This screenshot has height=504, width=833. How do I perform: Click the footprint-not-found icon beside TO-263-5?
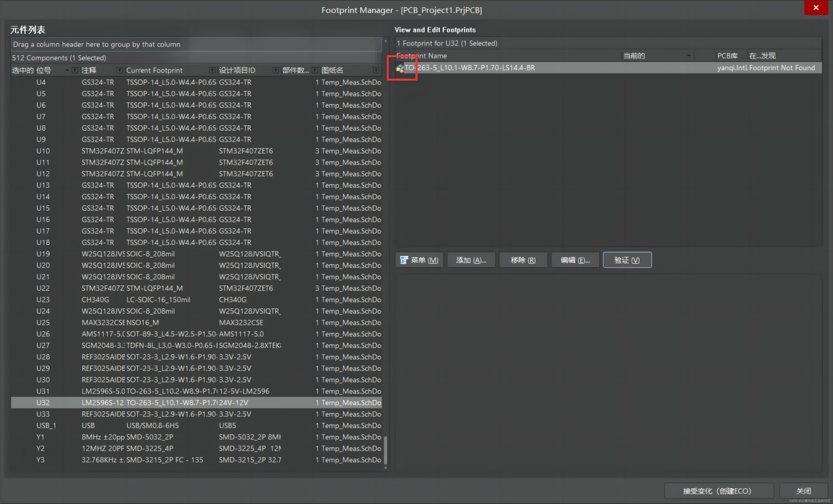tap(400, 68)
